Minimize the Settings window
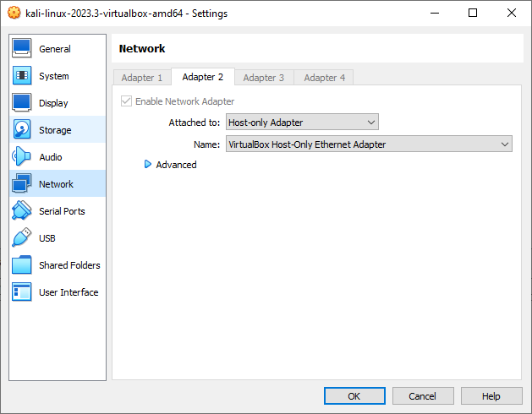The width and height of the screenshot is (532, 414). 435,13
